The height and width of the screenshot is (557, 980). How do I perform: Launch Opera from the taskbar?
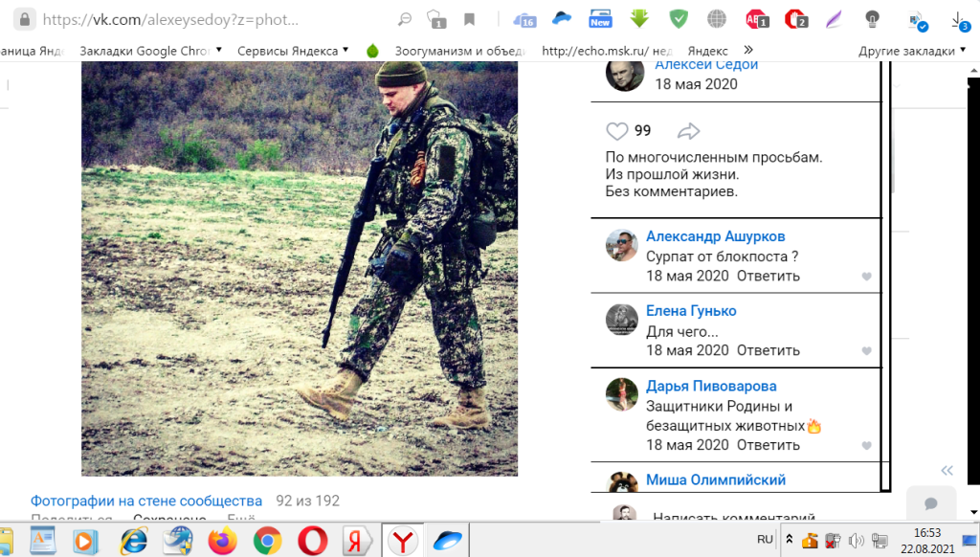[x=313, y=541]
